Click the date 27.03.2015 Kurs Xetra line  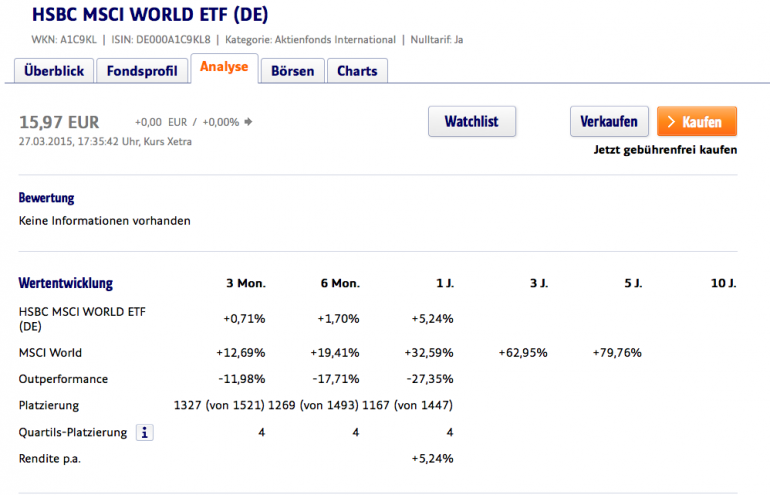click(x=105, y=141)
